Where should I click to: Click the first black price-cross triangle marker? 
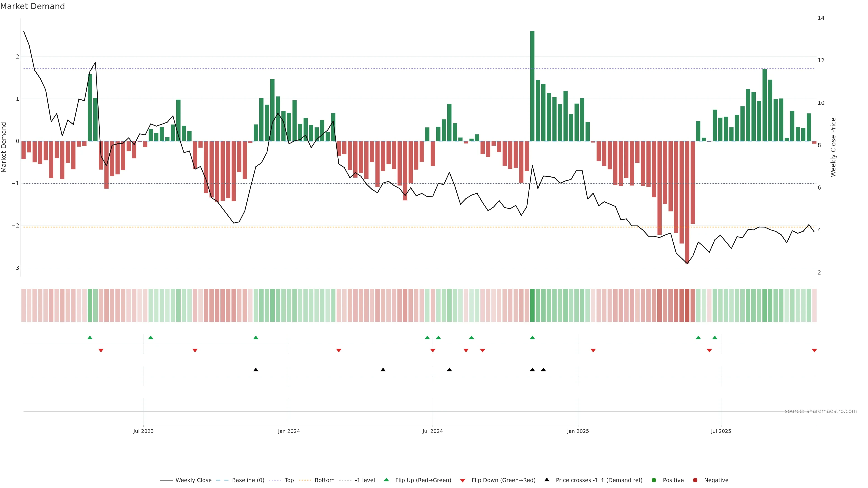click(x=256, y=370)
